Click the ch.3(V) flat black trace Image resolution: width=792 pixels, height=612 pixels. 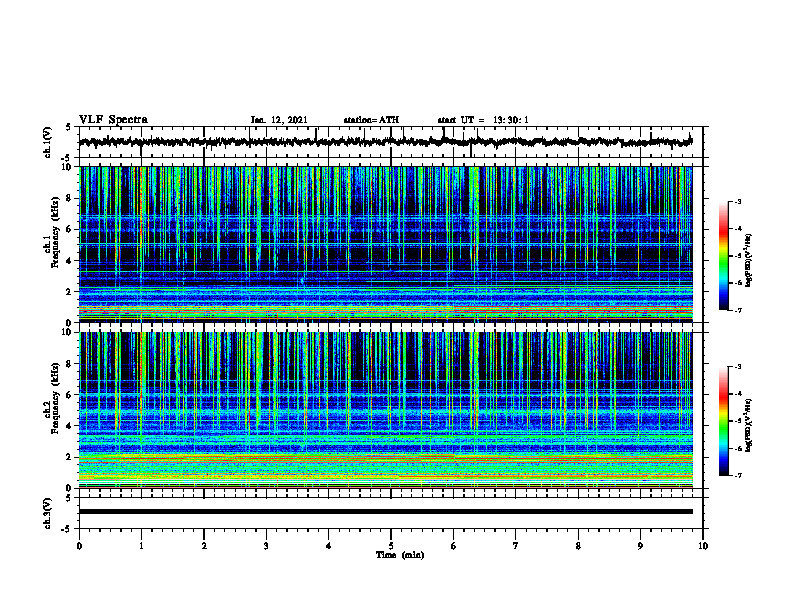(386, 512)
